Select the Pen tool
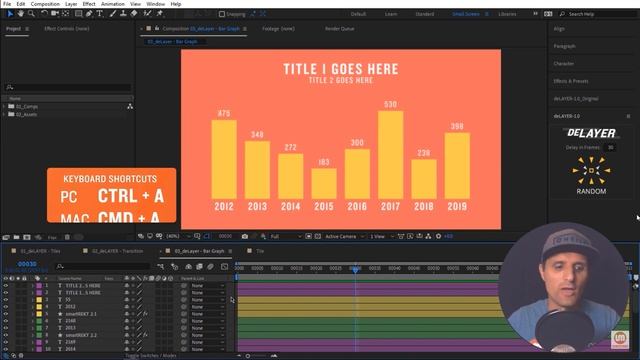Screen dimensions: 640x360 pyautogui.click(x=89, y=14)
